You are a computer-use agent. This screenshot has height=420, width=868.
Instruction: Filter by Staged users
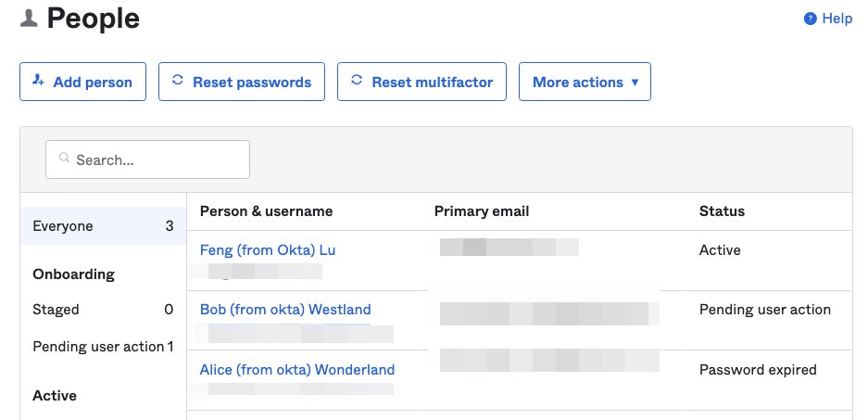[103, 309]
